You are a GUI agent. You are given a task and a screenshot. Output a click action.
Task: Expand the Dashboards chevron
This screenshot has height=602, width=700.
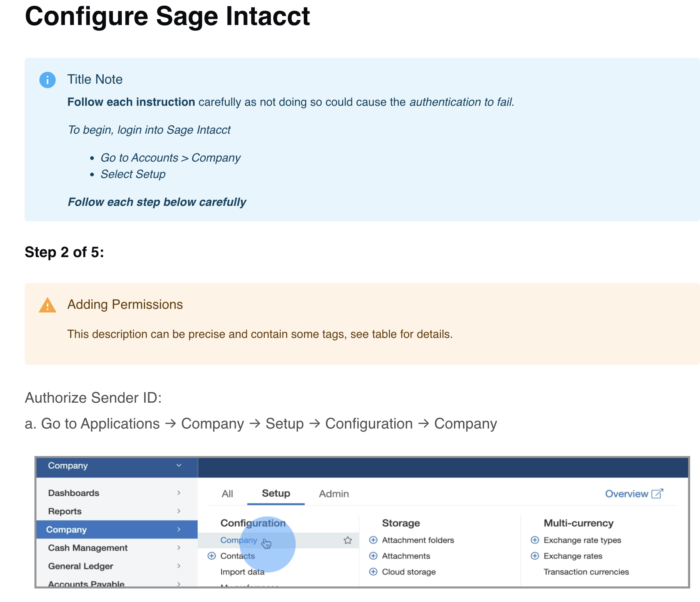pyautogui.click(x=179, y=493)
